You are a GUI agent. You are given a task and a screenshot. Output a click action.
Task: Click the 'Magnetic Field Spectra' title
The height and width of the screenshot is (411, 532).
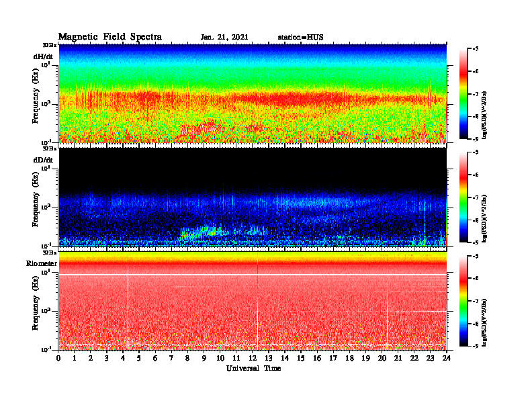(x=110, y=37)
